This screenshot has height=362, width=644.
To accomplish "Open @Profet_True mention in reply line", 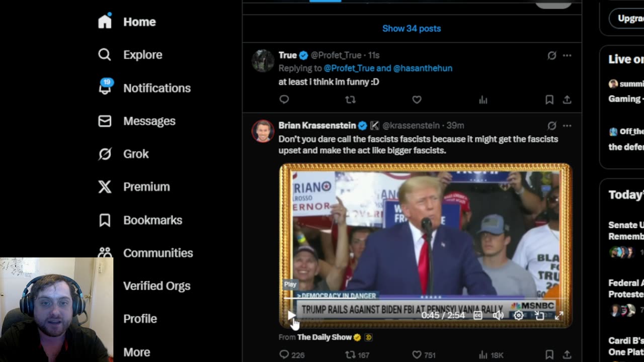I will (349, 68).
